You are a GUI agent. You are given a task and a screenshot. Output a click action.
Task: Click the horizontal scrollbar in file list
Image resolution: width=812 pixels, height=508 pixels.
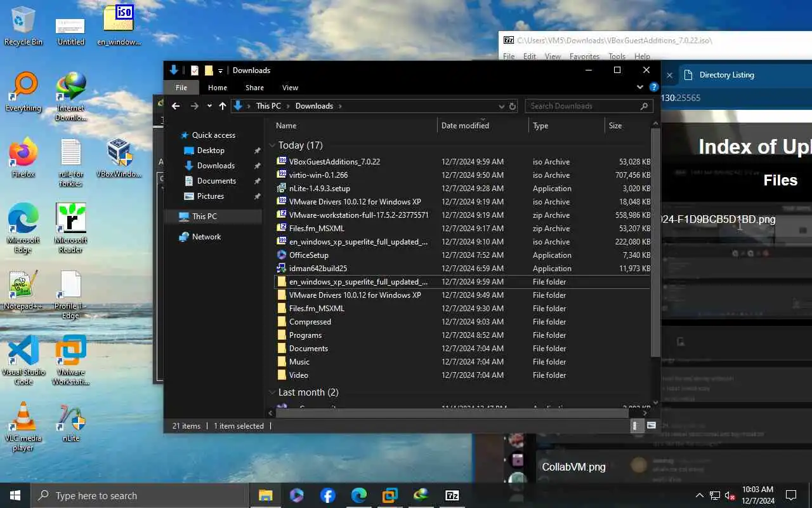coord(452,413)
